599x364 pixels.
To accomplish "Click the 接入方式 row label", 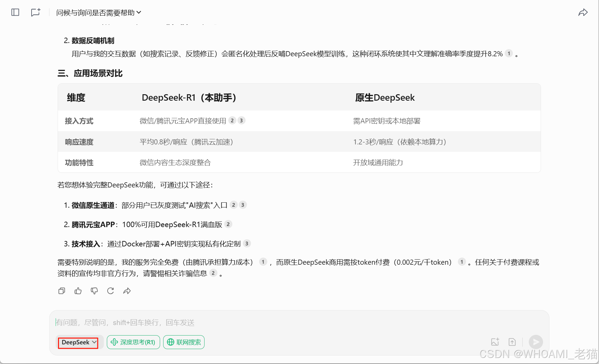I will (x=79, y=121).
